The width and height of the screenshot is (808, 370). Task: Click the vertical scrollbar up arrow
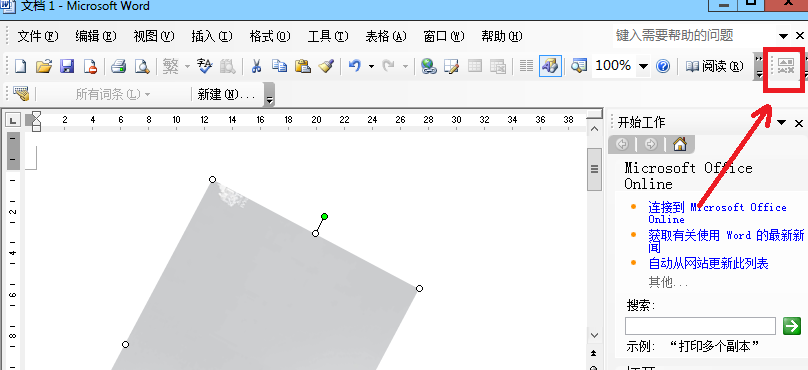pyautogui.click(x=594, y=128)
